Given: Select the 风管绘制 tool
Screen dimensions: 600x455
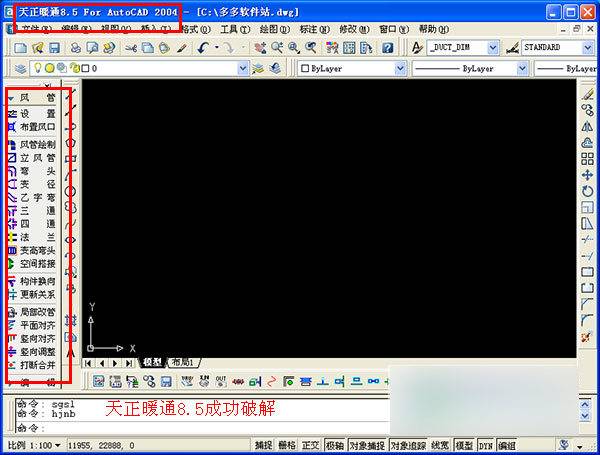Looking at the screenshot, I should click(32, 144).
